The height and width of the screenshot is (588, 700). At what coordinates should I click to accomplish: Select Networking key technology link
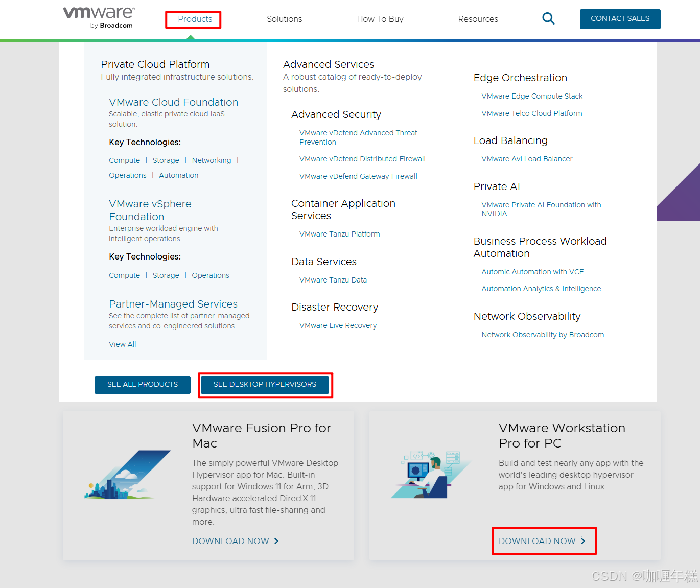[212, 160]
